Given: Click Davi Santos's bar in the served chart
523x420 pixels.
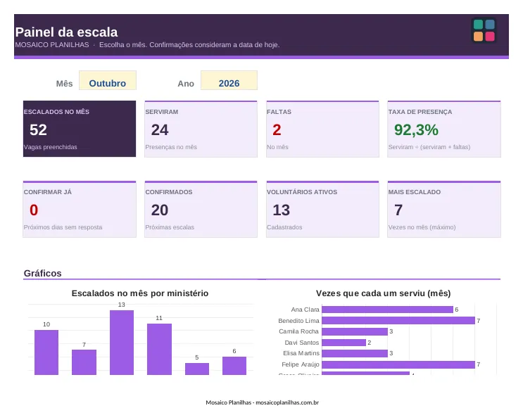Looking at the screenshot, I should [x=344, y=343].
